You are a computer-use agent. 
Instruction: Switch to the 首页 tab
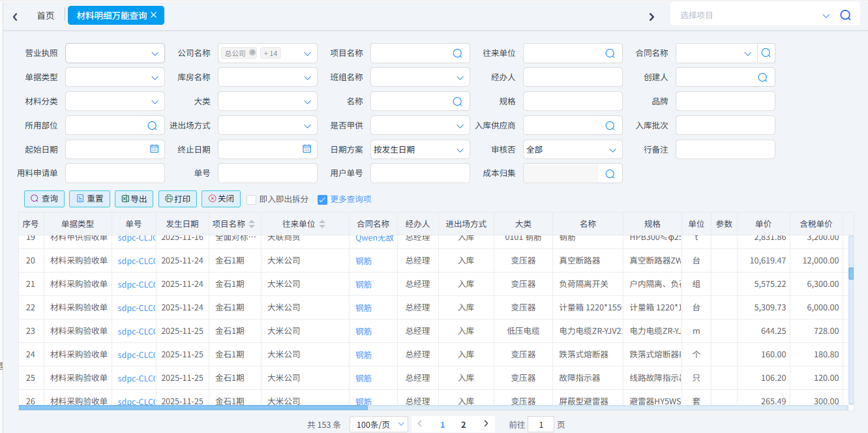[x=46, y=16]
